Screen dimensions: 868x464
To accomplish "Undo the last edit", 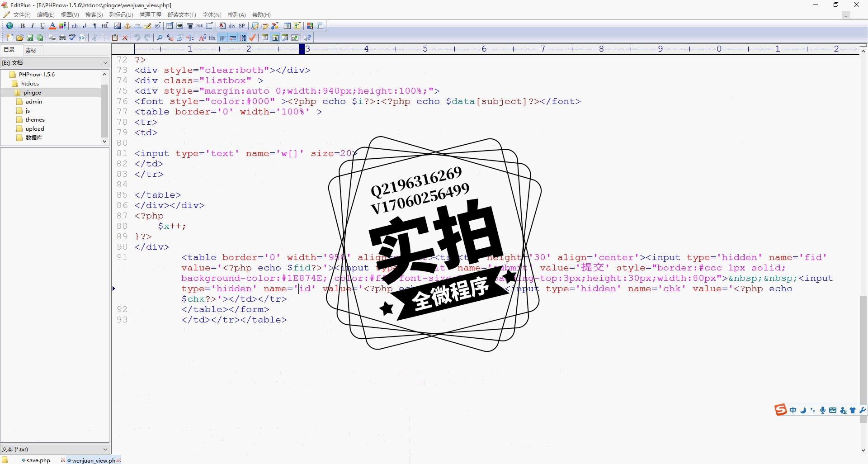I will 137,38.
